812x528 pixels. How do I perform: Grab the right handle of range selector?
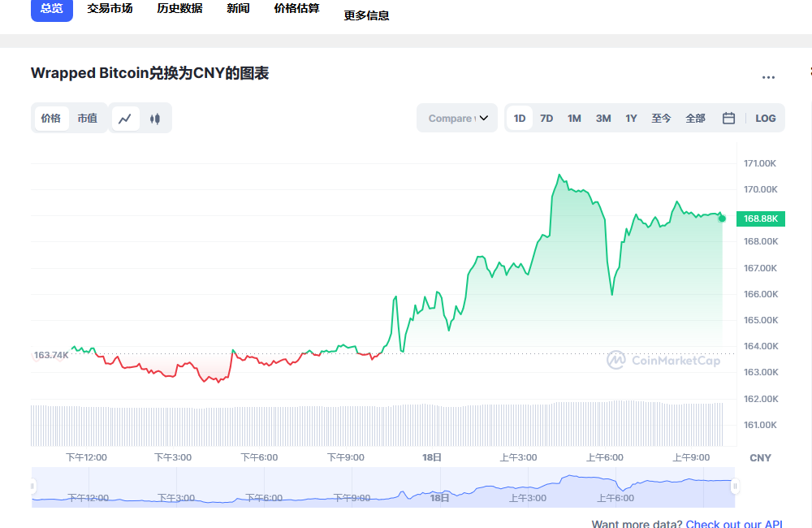(x=734, y=486)
